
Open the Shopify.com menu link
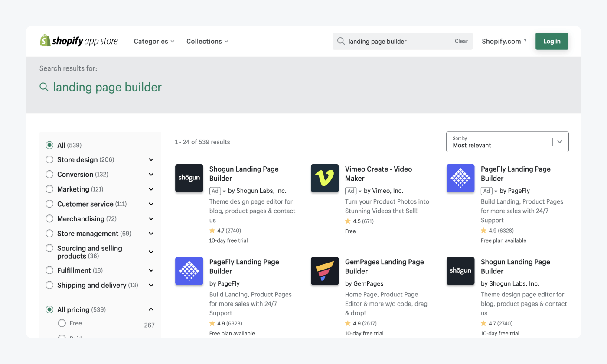504,41
